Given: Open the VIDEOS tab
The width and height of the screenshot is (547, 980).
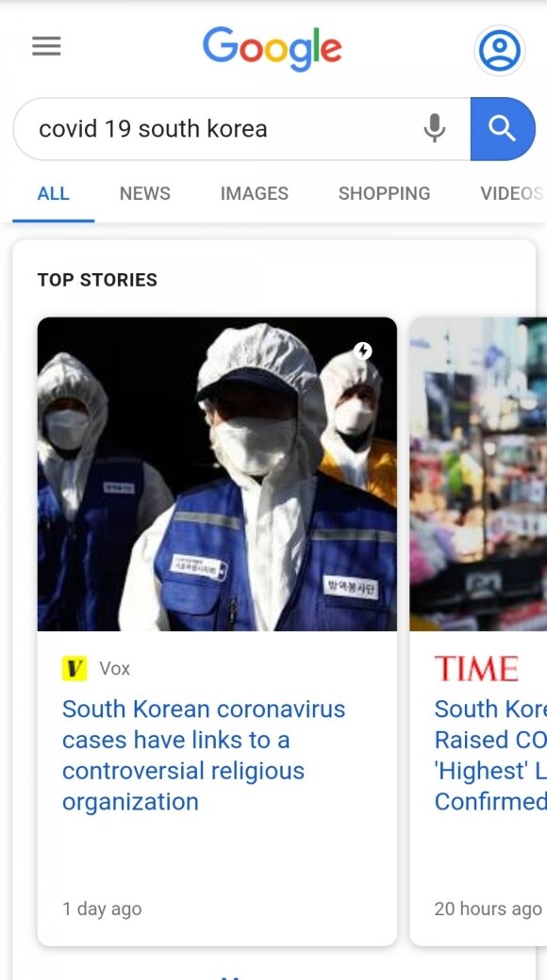Looking at the screenshot, I should 512,194.
